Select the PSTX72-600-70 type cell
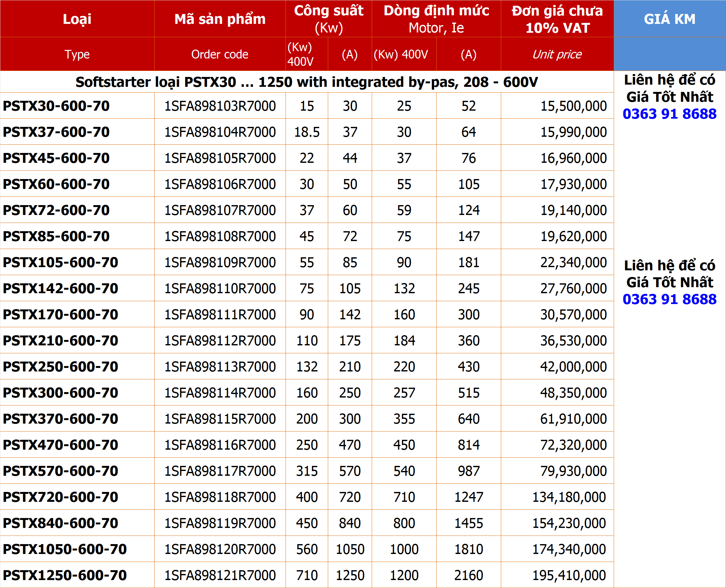 [x=77, y=210]
